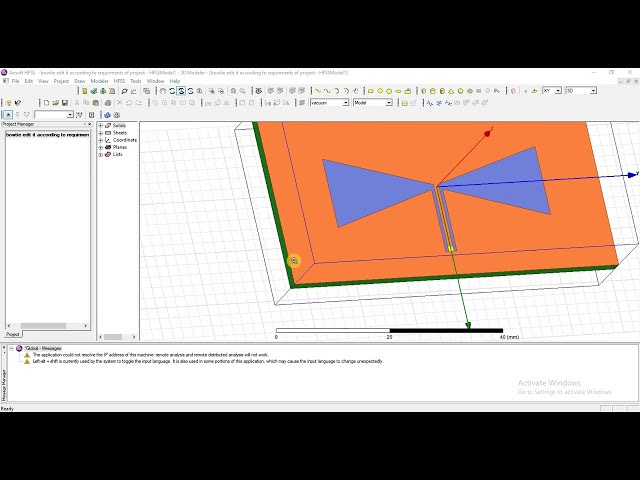640x480 pixels.
Task: Open the View menu
Action: [x=43, y=81]
